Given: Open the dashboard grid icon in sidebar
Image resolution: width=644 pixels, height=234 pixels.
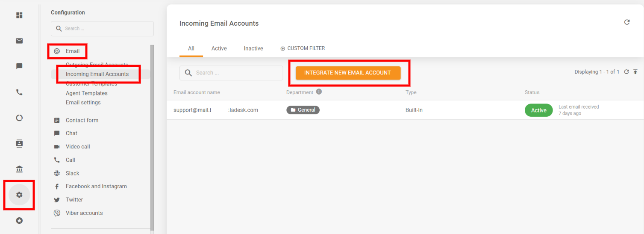Looking at the screenshot, I should pyautogui.click(x=19, y=15).
